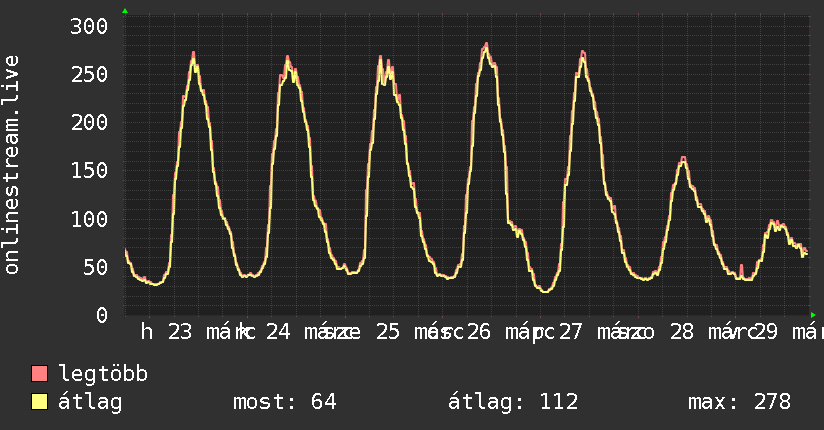The image size is (824, 430).
Task: Click the onlinestream.live vertical axis title
Action: (12, 164)
